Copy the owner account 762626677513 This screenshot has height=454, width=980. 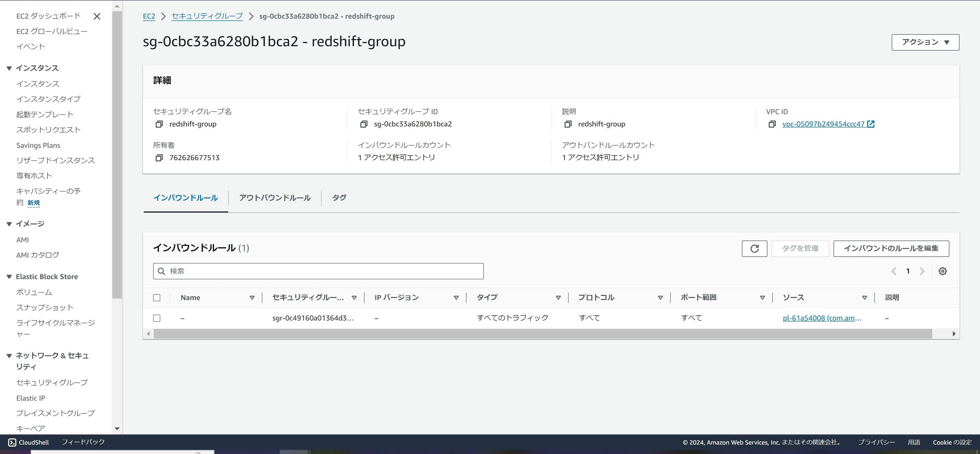(159, 158)
